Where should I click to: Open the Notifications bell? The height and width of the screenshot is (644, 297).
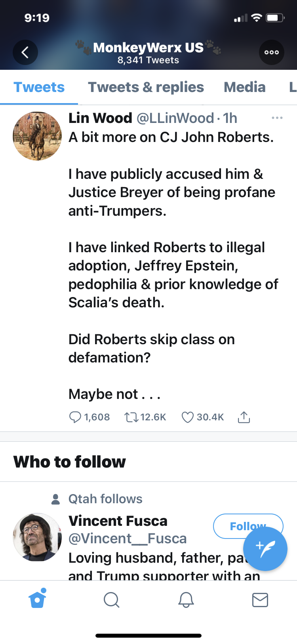[x=186, y=600]
